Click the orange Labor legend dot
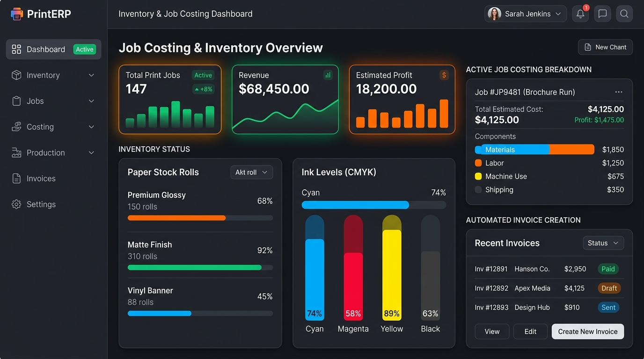 [x=478, y=163]
